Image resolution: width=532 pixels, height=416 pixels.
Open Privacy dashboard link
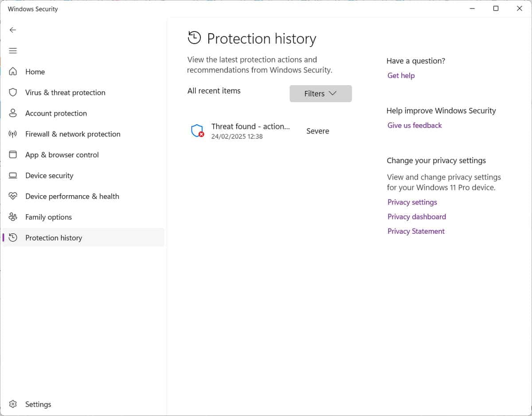(x=417, y=216)
